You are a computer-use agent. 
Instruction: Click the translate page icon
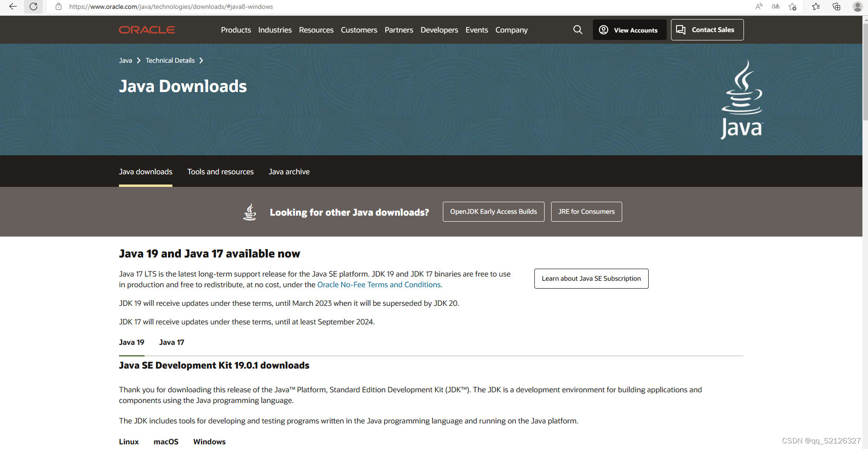776,7
